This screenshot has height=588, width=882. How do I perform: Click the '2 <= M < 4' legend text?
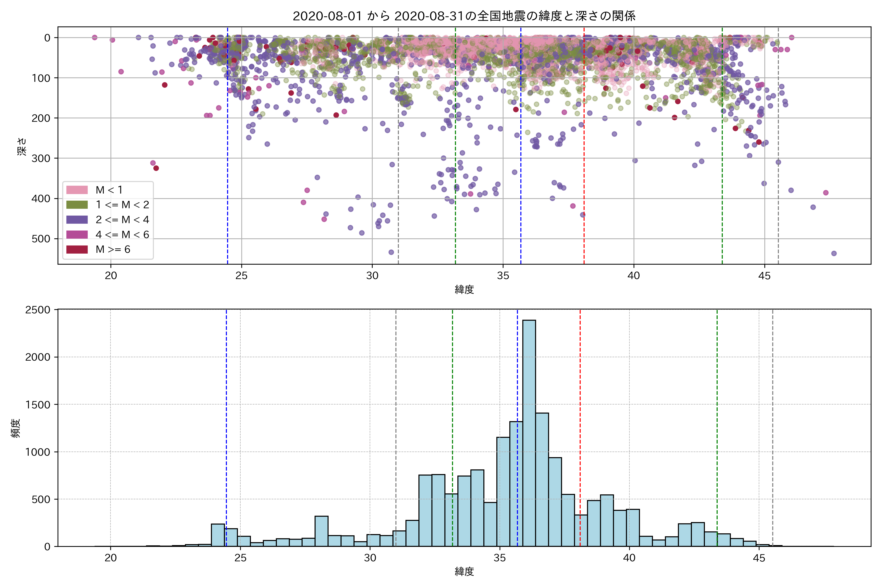pyautogui.click(x=122, y=220)
